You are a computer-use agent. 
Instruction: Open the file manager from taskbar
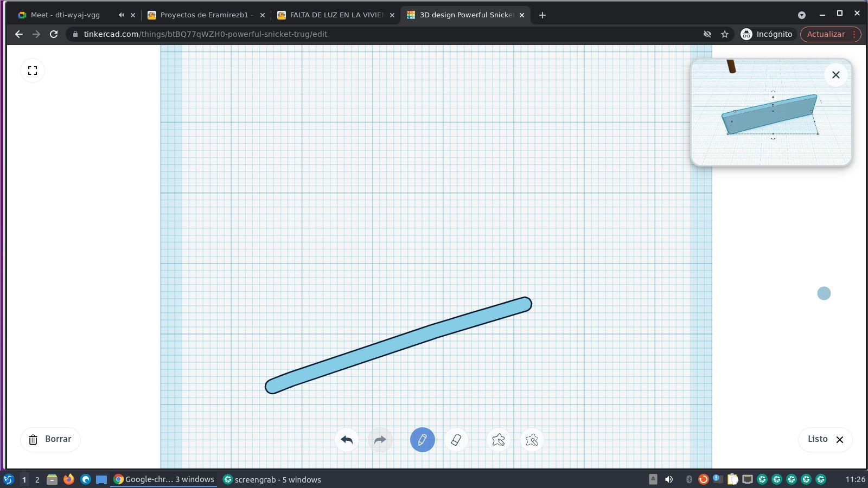(52, 479)
